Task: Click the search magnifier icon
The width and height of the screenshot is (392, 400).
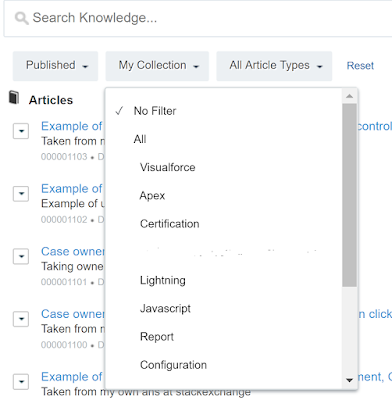Action: point(22,18)
